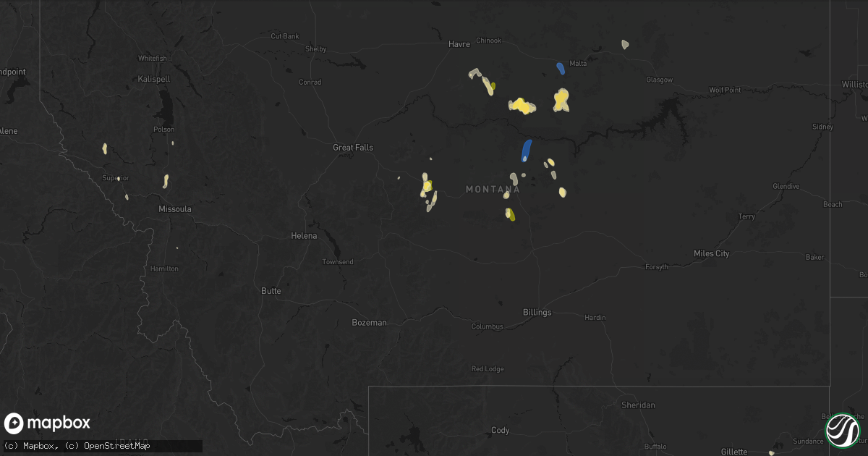This screenshot has width=868, height=456.
Task: Click the Kalispell city label
Action: 155,78
